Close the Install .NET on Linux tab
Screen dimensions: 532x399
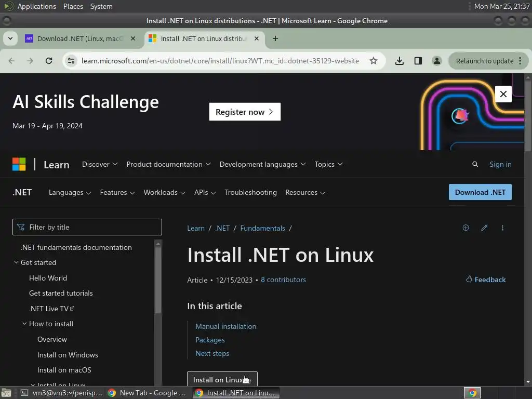pos(257,38)
